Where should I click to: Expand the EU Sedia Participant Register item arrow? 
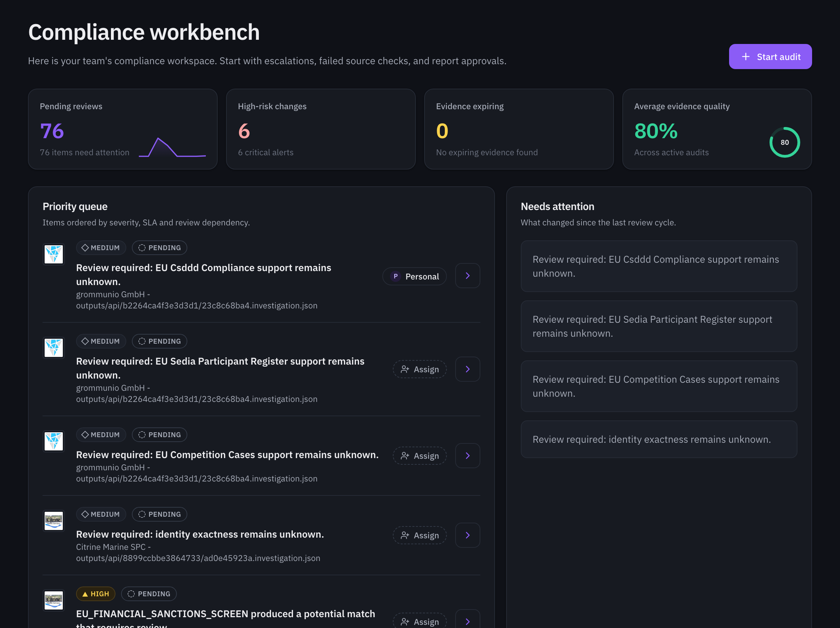pyautogui.click(x=467, y=369)
